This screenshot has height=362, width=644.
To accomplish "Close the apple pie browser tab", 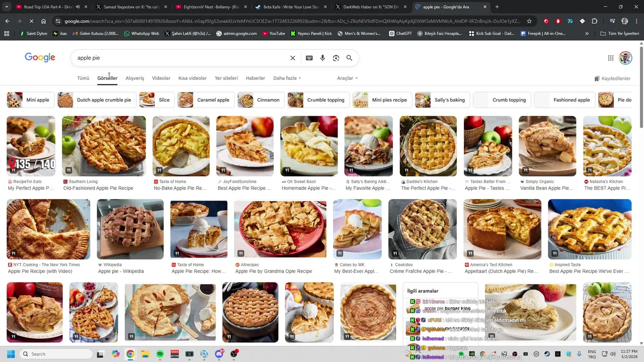I will tap(485, 7).
